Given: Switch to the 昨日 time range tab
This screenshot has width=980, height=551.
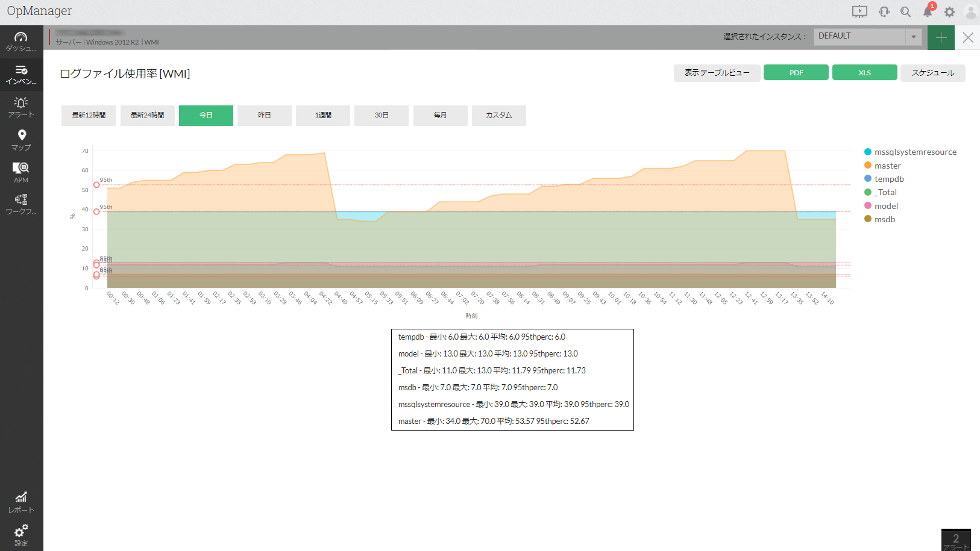Looking at the screenshot, I should pos(265,115).
